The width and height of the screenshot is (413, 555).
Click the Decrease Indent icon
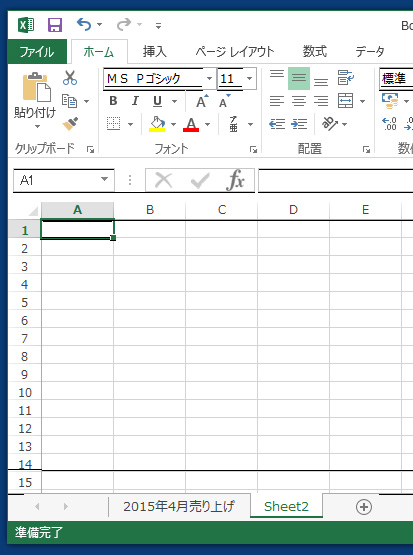[x=277, y=124]
